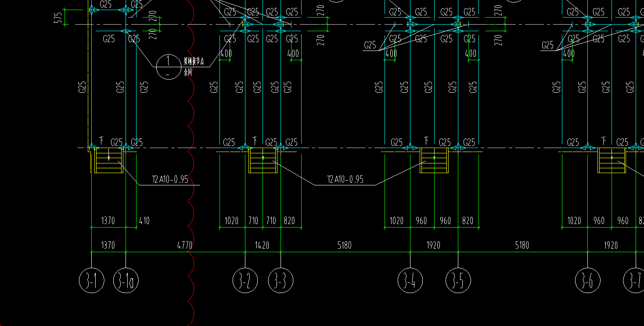The height and width of the screenshot is (326, 644).
Task: Select the yellow stair symbol at axis 3-1
Action: point(108,160)
